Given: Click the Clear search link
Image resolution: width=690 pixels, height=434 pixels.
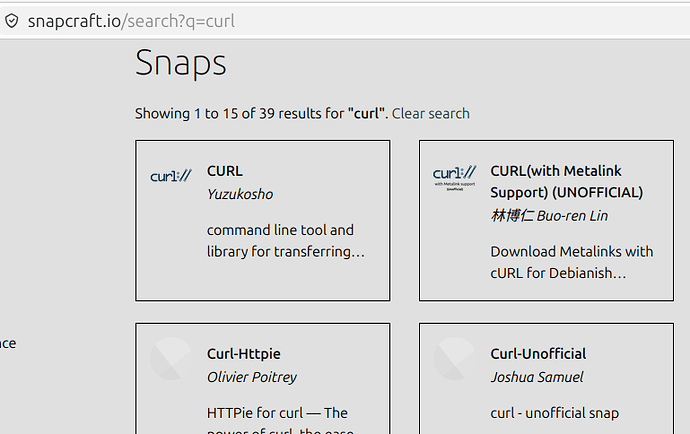Looking at the screenshot, I should click(x=430, y=114).
